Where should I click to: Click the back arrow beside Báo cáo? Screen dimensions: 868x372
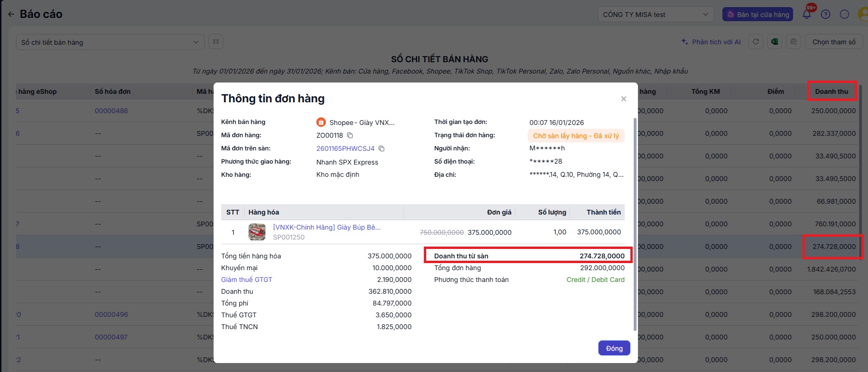pos(11,14)
